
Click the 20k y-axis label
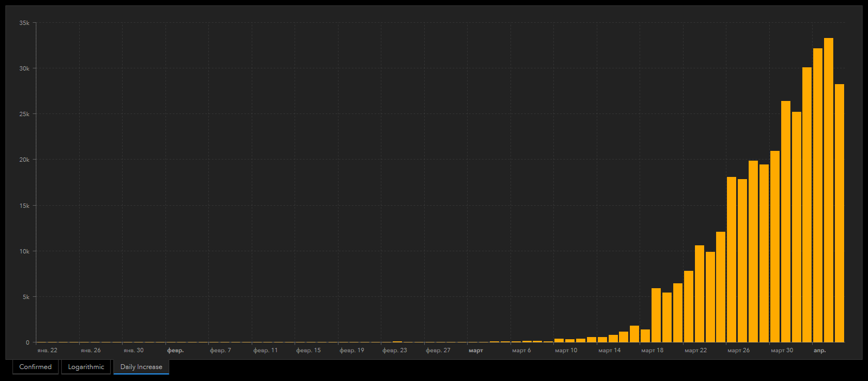24,160
